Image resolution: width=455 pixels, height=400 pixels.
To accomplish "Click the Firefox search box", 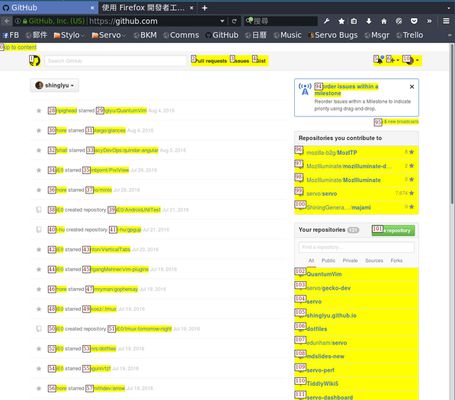I will (x=280, y=21).
